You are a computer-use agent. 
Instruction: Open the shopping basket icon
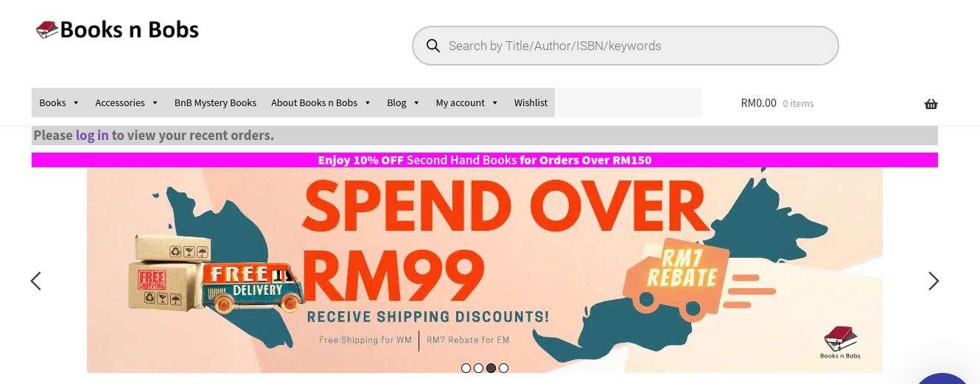[931, 104]
